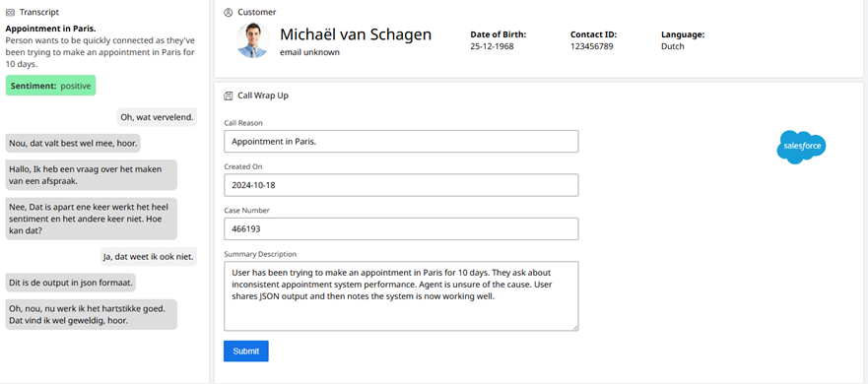Submit the call wrap up form
Image resolution: width=868 pixels, height=384 pixels.
click(x=245, y=352)
